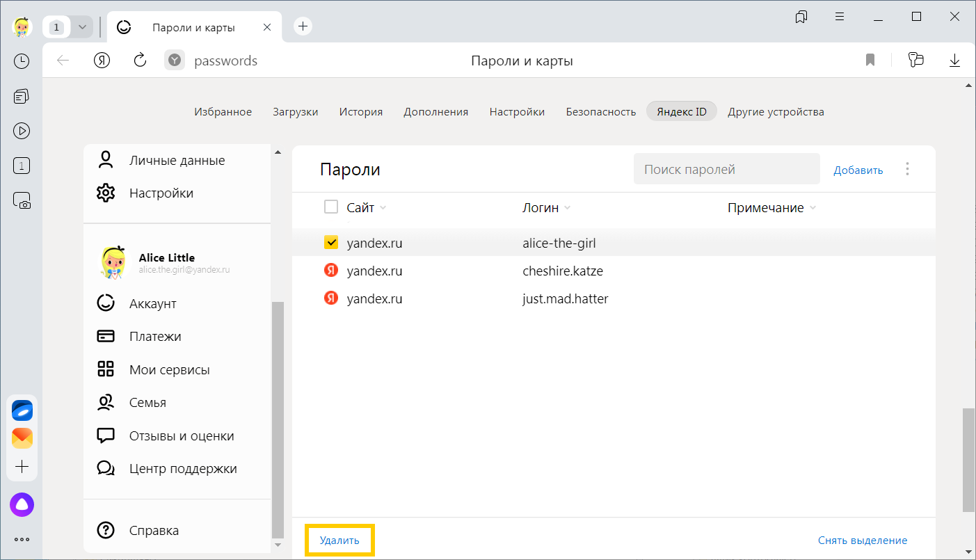Image resolution: width=976 pixels, height=560 pixels.
Task: Open the just.mad.hatter login entry
Action: (614, 298)
